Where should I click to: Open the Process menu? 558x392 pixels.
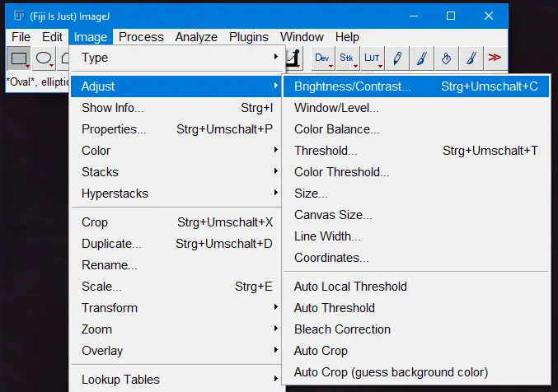point(141,37)
